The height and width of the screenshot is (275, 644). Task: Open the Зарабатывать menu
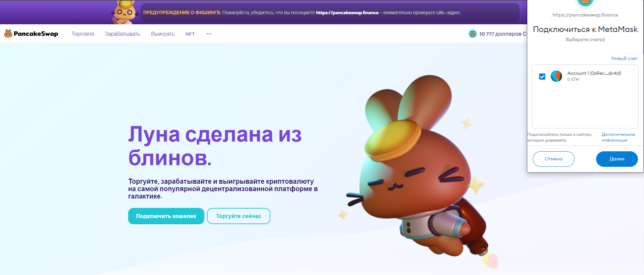click(122, 34)
